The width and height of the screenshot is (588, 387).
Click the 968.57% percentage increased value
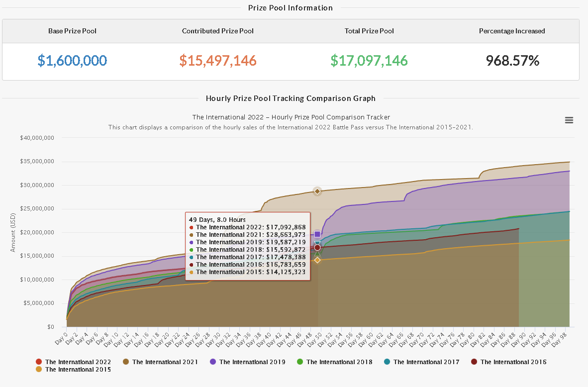click(512, 60)
